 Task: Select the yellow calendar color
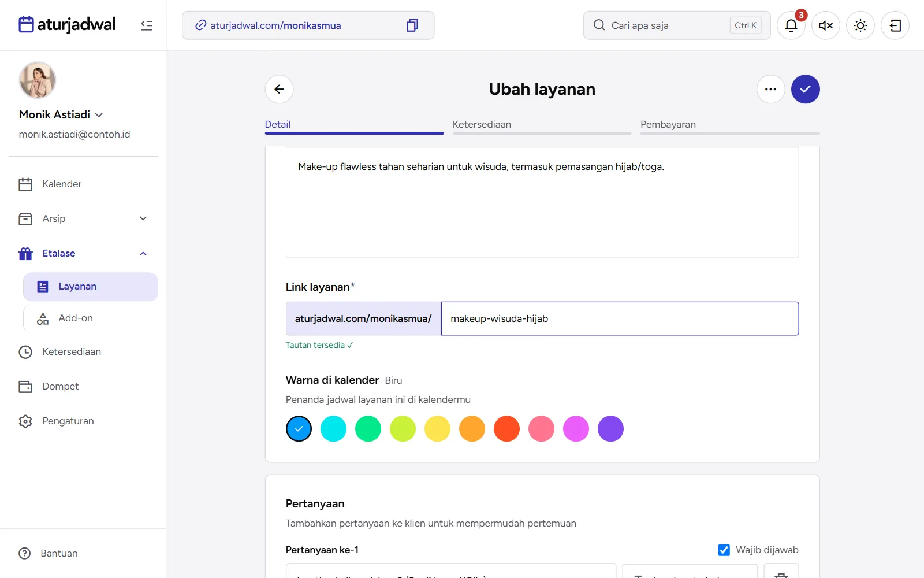click(x=437, y=429)
